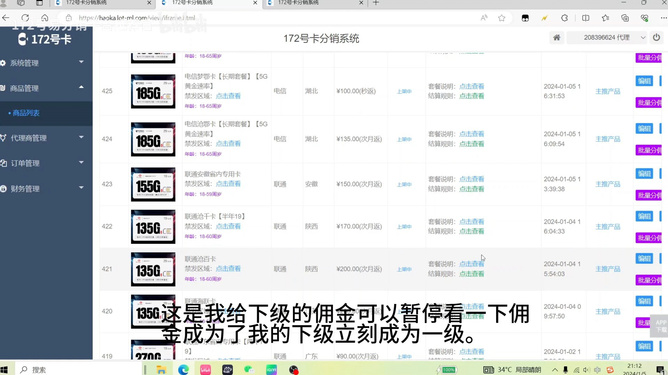Viewport: 668px width, 375px height.
Task: Expand 财务管理 sidebar menu
Action: pyautogui.click(x=46, y=188)
